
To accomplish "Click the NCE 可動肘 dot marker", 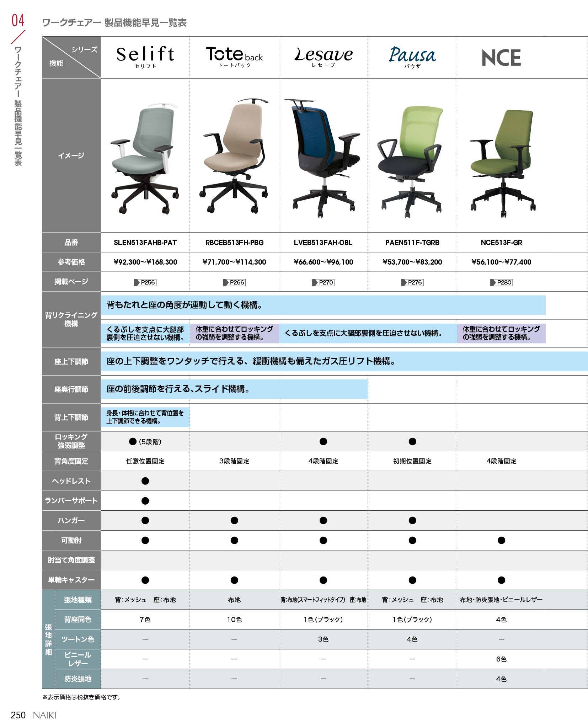I will tap(501, 540).
